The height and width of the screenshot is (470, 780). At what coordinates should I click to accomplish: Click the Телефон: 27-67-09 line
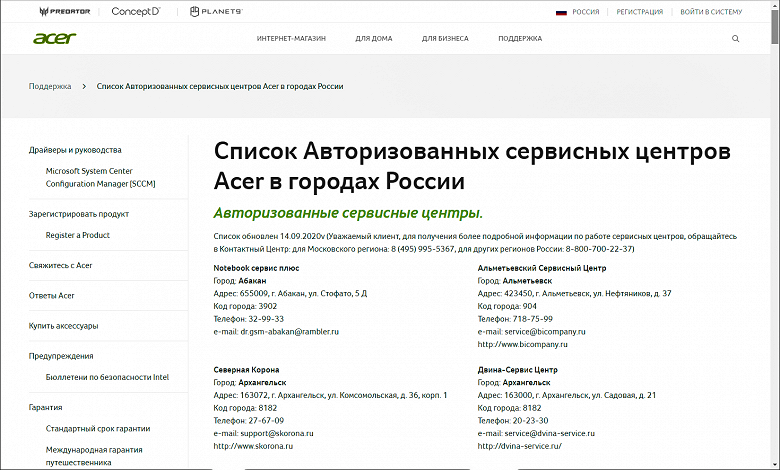(x=249, y=421)
